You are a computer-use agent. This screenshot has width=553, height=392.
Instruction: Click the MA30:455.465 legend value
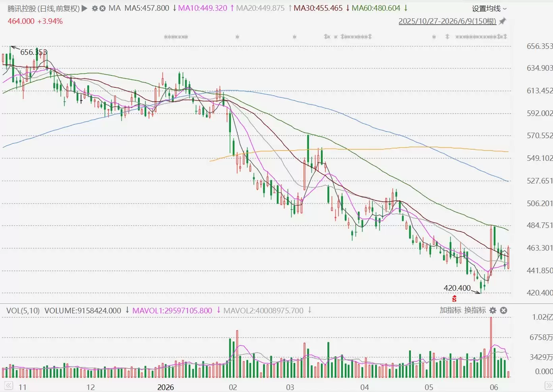pos(318,8)
